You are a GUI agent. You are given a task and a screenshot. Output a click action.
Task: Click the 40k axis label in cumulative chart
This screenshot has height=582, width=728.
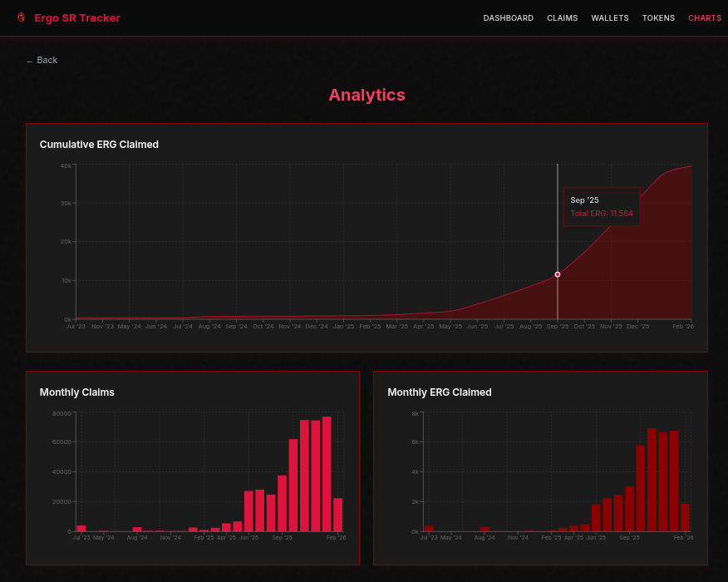(x=66, y=165)
